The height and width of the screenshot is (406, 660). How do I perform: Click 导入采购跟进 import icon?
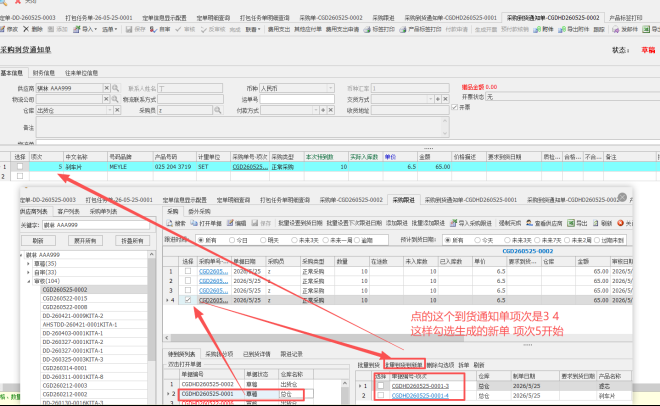453,223
